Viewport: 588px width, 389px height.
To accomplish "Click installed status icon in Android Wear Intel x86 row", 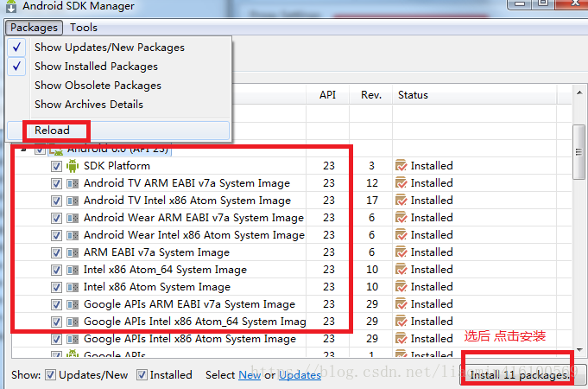I will (x=401, y=234).
